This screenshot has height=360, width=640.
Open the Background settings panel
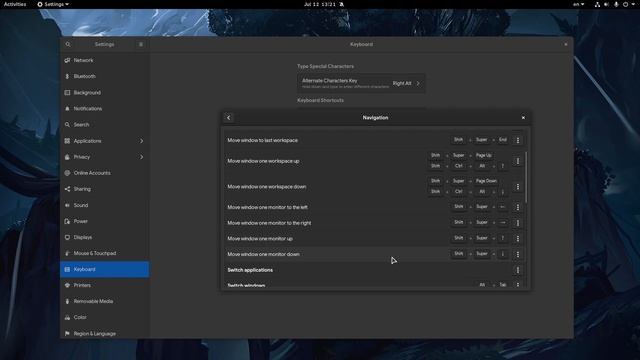pos(104,93)
